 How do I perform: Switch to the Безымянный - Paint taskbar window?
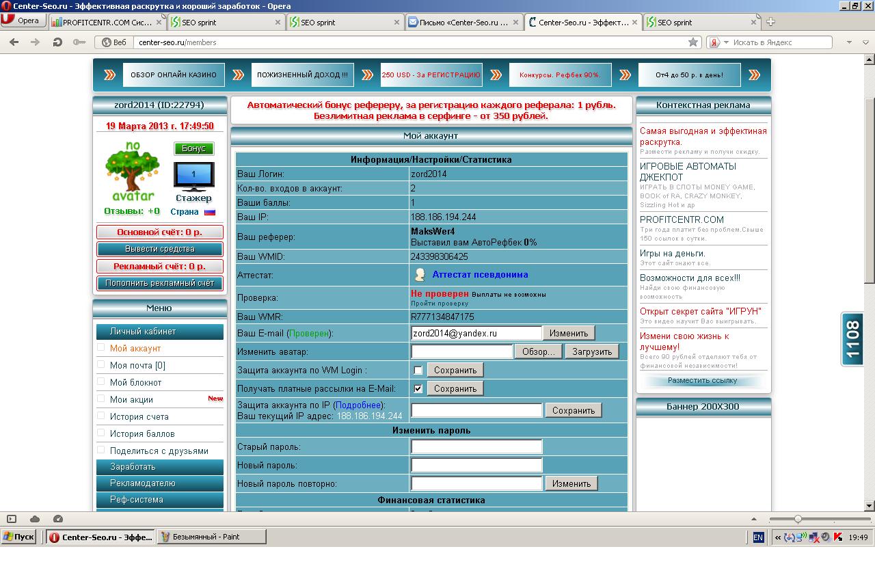click(211, 537)
